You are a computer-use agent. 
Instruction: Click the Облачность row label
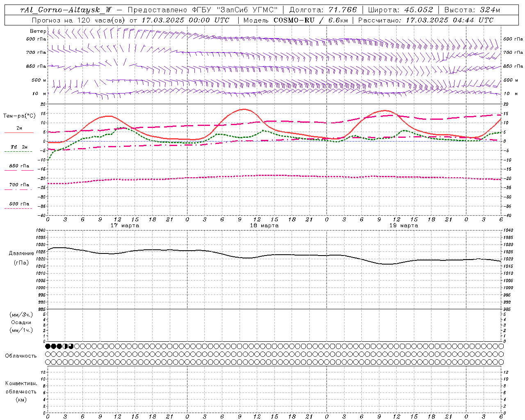[x=21, y=356]
